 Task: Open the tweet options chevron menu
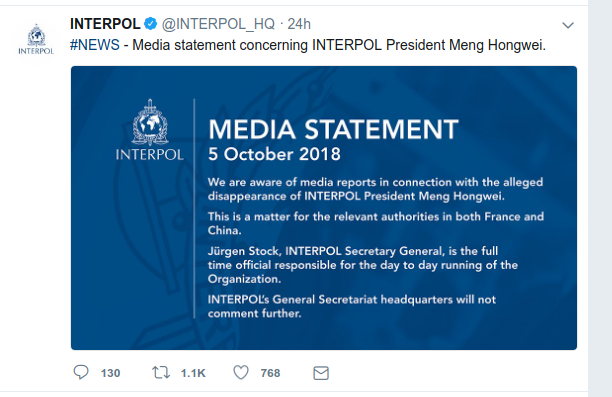(568, 25)
